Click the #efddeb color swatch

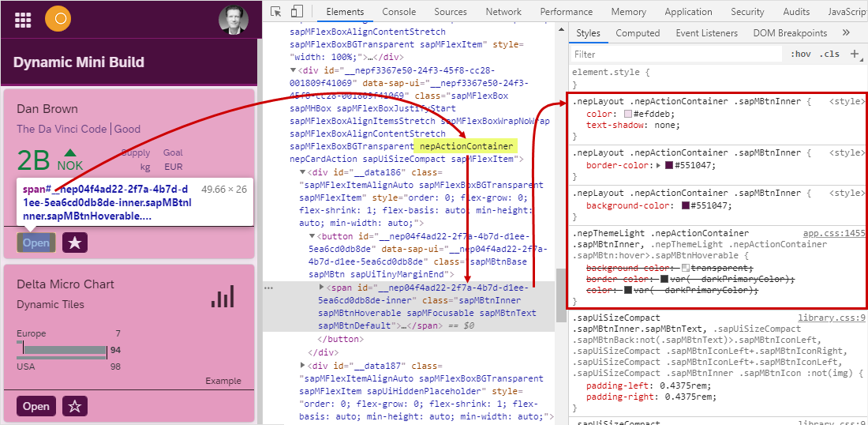tap(628, 114)
